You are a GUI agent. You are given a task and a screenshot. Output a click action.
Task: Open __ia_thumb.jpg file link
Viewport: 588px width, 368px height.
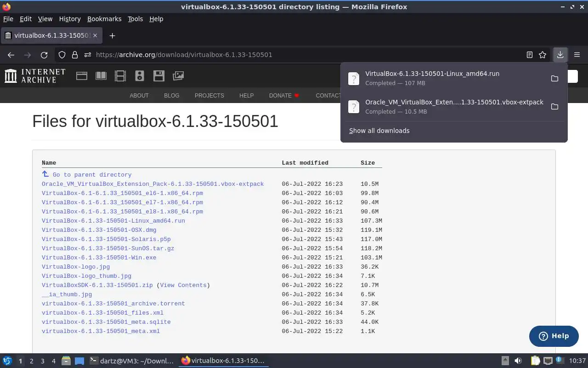tap(67, 294)
